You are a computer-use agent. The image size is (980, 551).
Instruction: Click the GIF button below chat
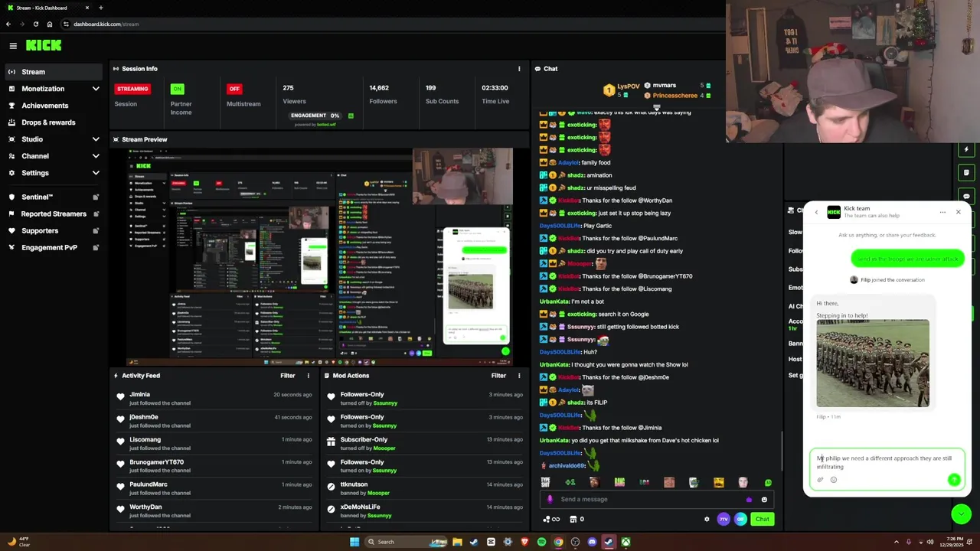(740, 519)
